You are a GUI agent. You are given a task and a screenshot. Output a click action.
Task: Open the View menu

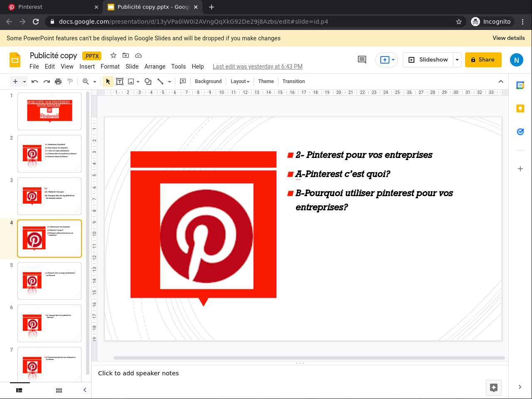click(x=67, y=66)
